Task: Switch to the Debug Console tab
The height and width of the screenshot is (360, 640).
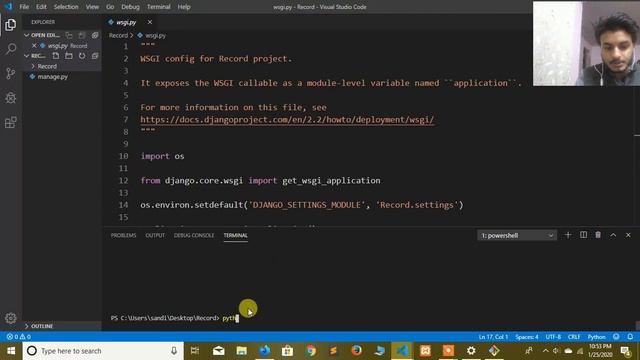Action: pos(194,236)
